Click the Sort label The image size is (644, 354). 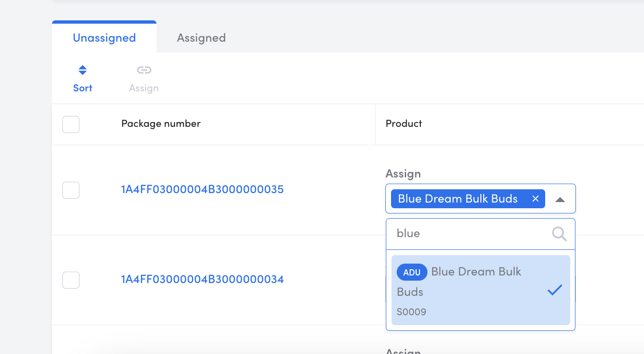83,88
